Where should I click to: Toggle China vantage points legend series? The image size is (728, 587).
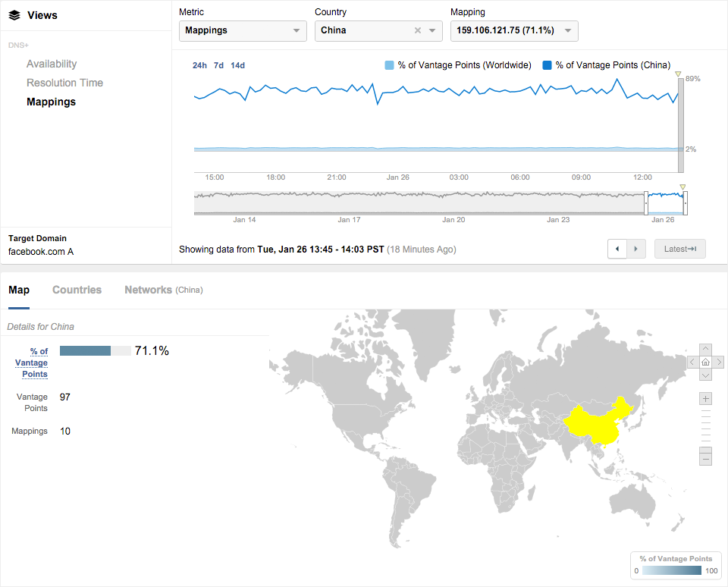pos(607,65)
